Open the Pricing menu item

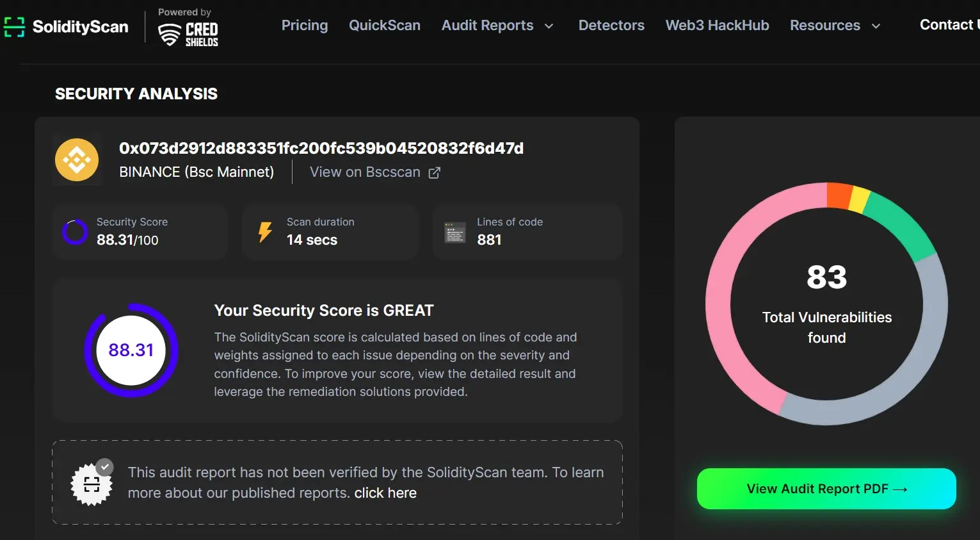point(305,26)
